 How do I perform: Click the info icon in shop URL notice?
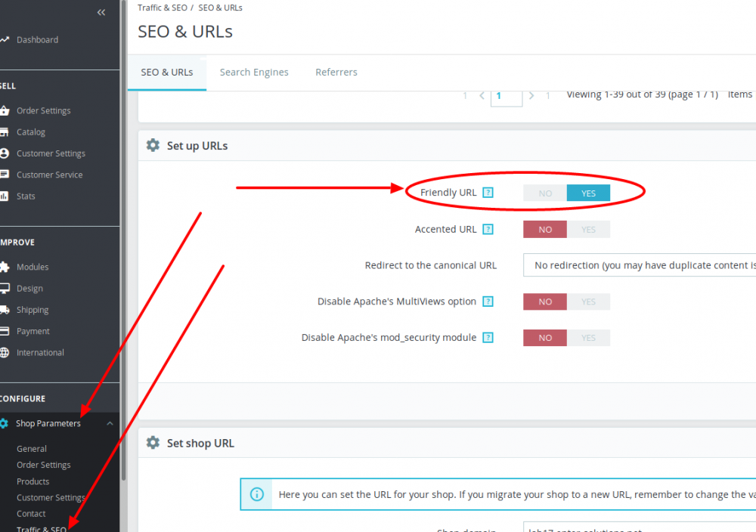(257, 494)
